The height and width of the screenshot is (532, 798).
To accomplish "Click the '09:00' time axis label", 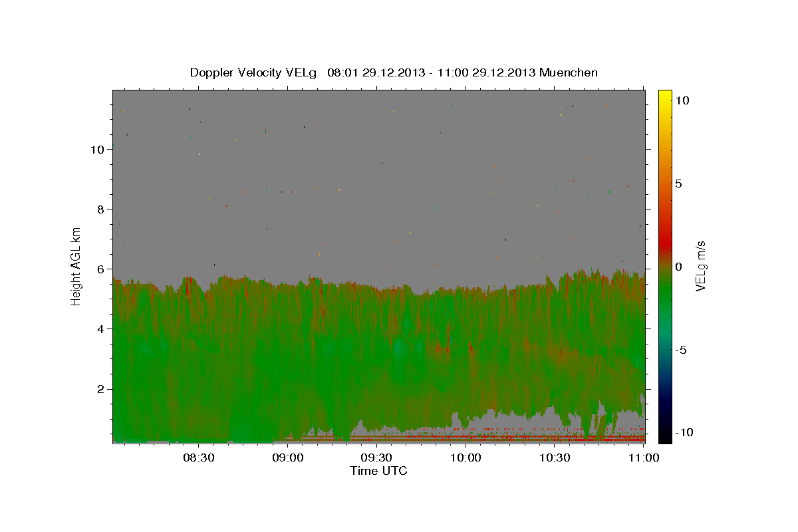I will coord(287,458).
